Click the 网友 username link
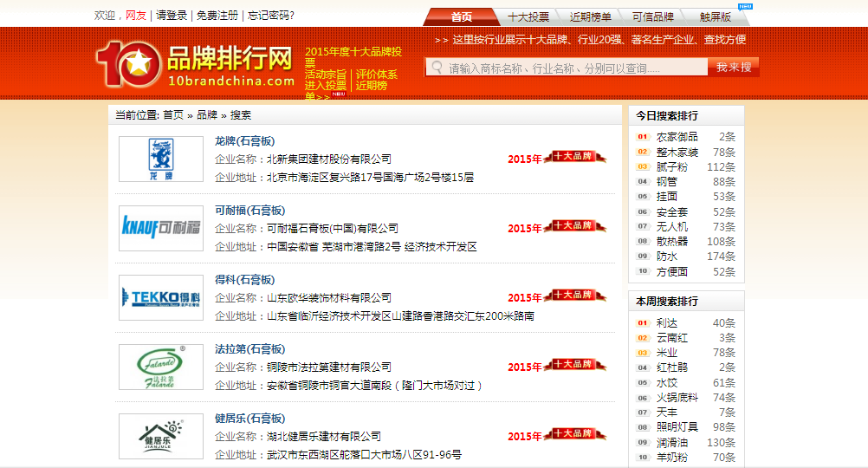The image size is (868, 468). click(x=136, y=16)
